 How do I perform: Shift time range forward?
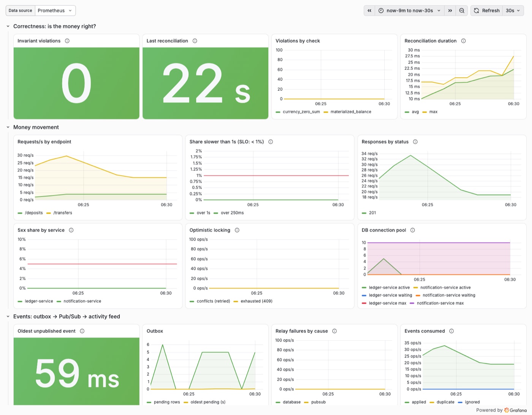pos(450,11)
